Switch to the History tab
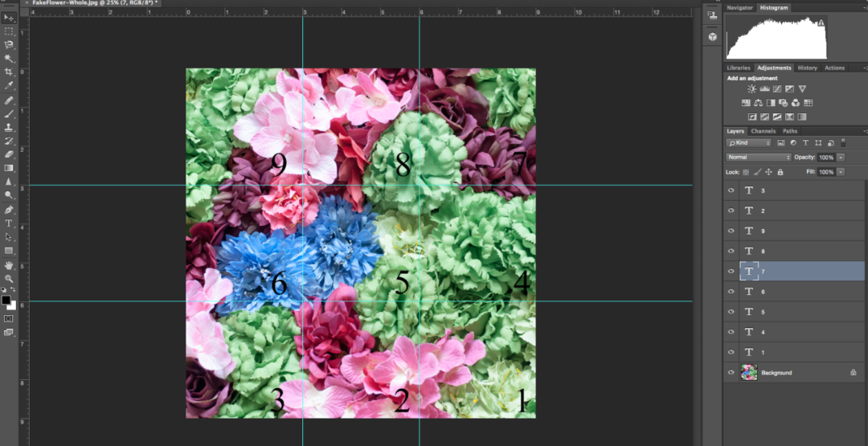The height and width of the screenshot is (446, 868). point(807,68)
